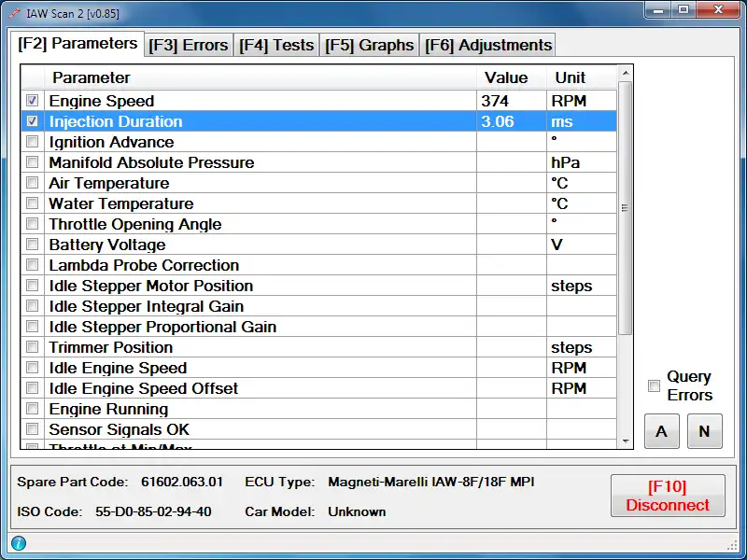747x560 pixels.
Task: Tick the Idle Engine Speed checkbox
Action: (33, 367)
